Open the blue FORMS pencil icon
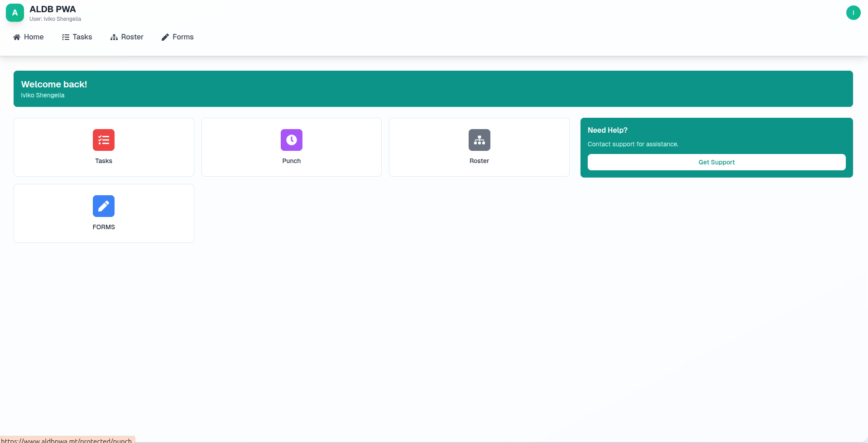 coord(104,206)
